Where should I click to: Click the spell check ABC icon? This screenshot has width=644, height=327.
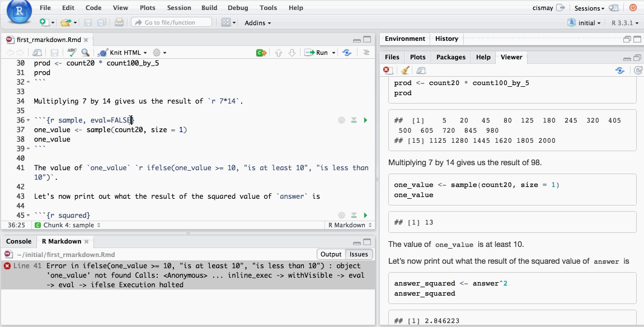(72, 53)
